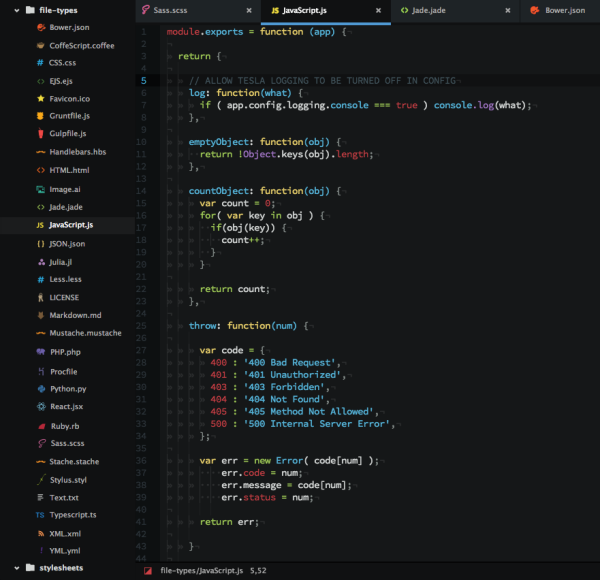The image size is (600, 580).
Task: Click the Typescript.ts TS icon
Action: coord(39,515)
